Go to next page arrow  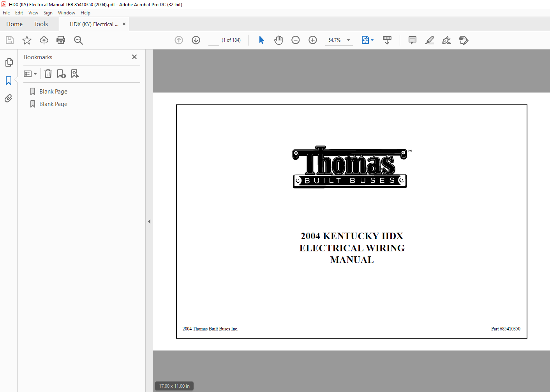(196, 40)
